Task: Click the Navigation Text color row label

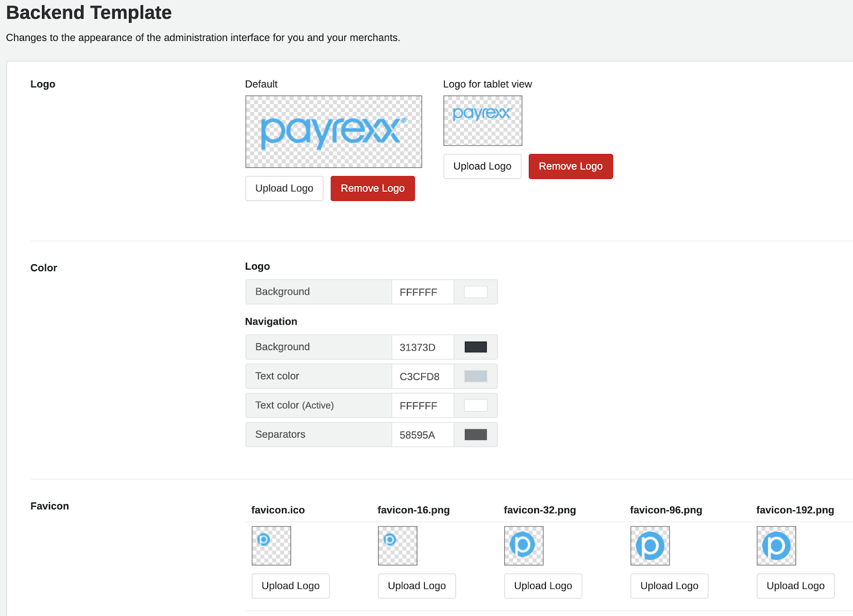Action: tap(277, 376)
